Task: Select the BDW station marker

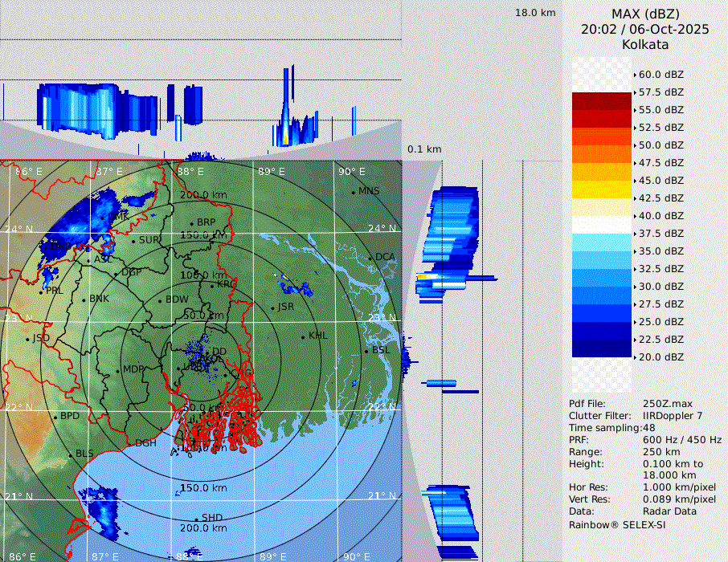Action: pos(160,301)
